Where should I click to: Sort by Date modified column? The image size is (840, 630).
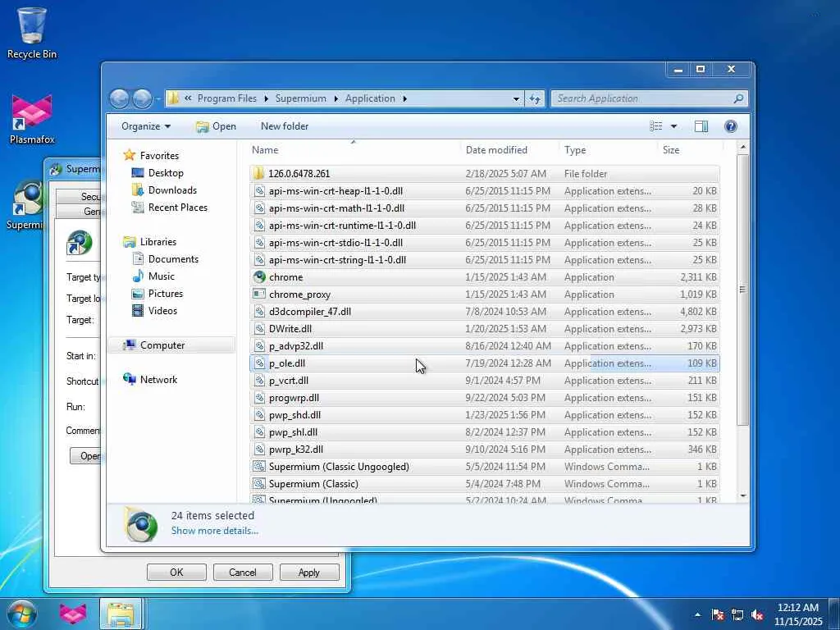click(509, 150)
